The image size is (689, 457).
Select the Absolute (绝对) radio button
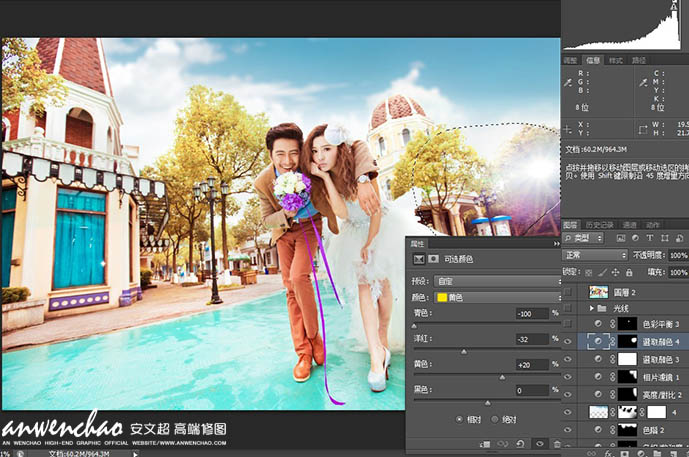493,419
